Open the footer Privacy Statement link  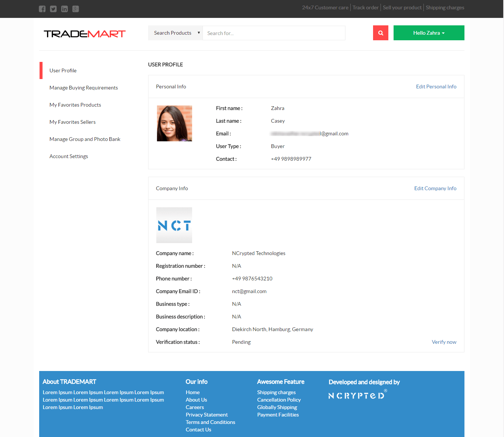[207, 415]
